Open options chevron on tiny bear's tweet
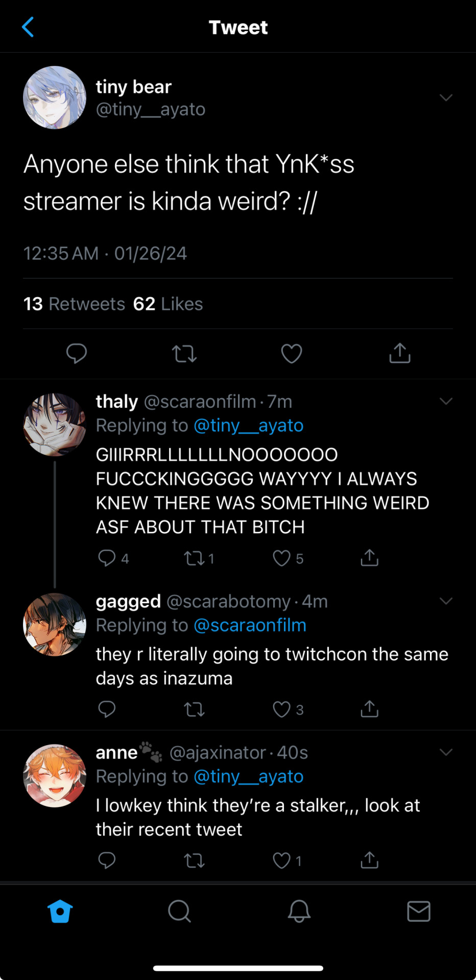476x980 pixels. pos(446,97)
